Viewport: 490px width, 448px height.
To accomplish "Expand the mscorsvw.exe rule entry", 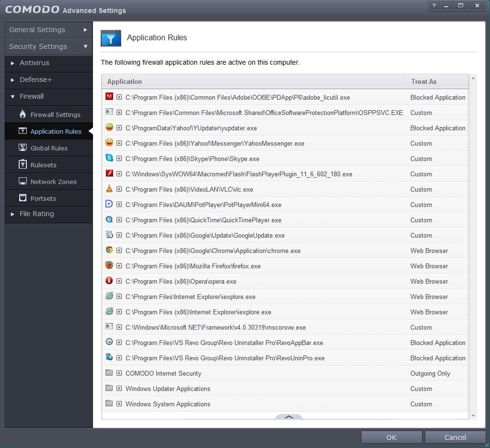I will (x=119, y=327).
